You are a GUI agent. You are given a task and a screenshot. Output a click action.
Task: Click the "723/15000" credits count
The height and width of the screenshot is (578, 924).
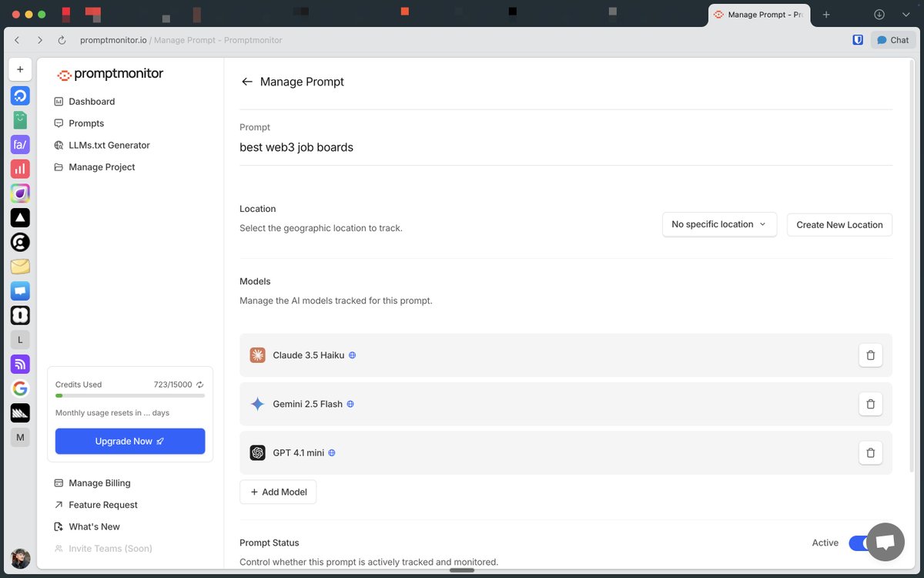(173, 385)
